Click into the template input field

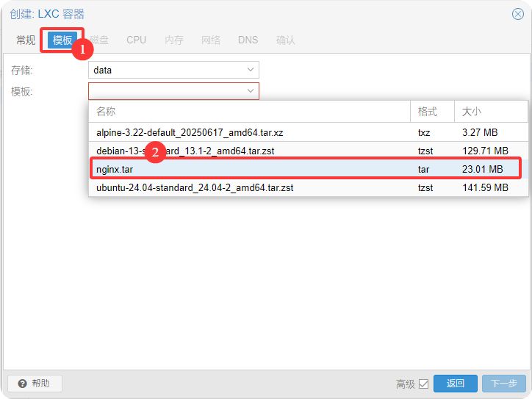165,91
